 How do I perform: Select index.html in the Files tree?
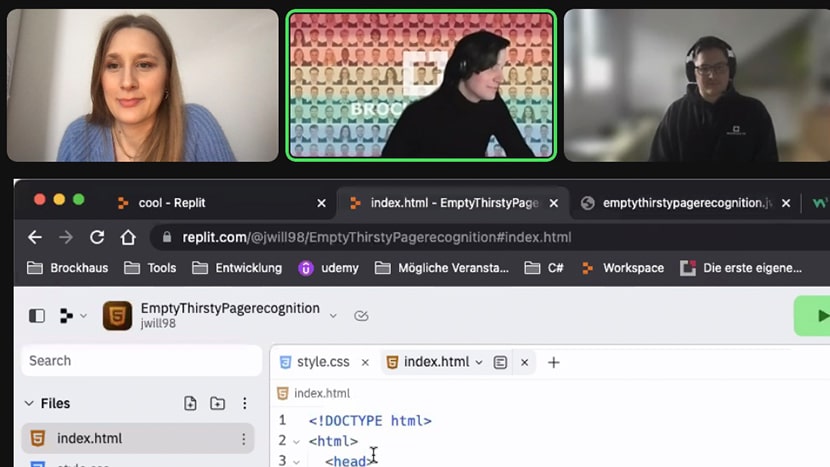(x=138, y=438)
